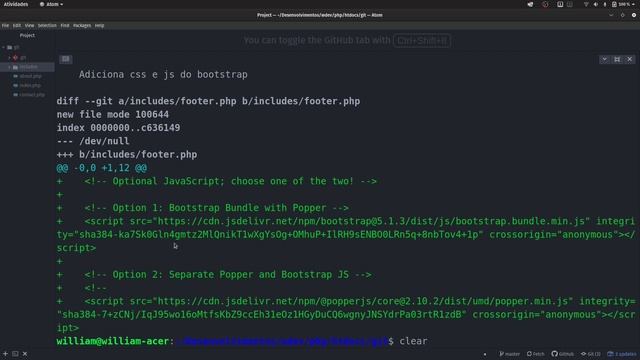Click the terminal prompt with 'clear' command
The width and height of the screenshot is (640, 360).
[x=242, y=341]
